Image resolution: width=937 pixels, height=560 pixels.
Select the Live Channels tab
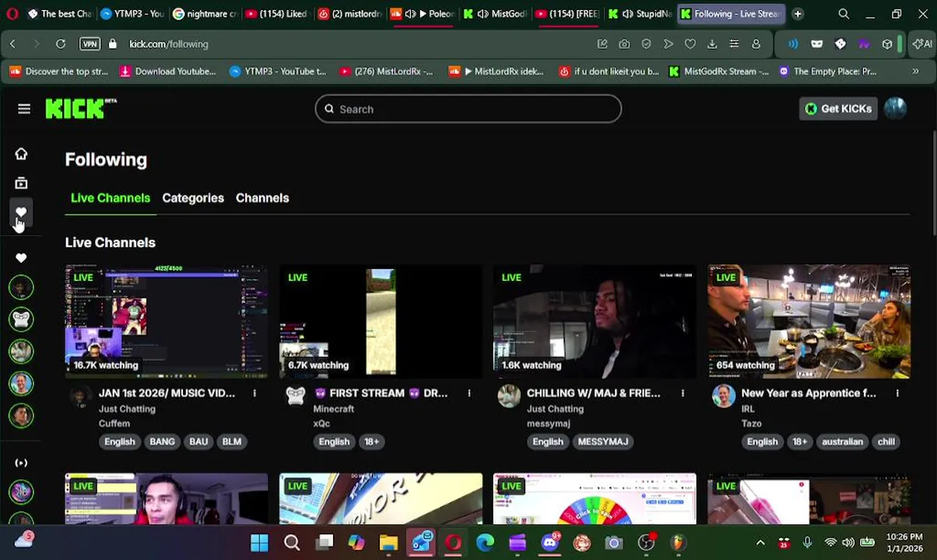coord(111,198)
